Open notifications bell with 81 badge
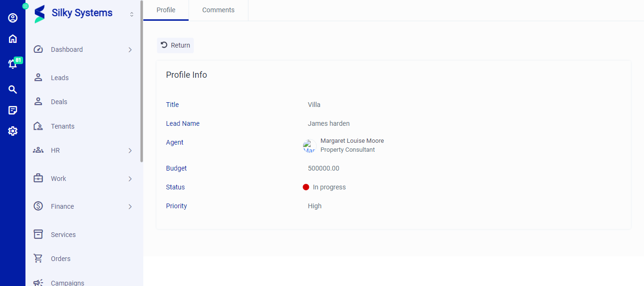Image resolution: width=644 pixels, height=286 pixels. point(13,64)
